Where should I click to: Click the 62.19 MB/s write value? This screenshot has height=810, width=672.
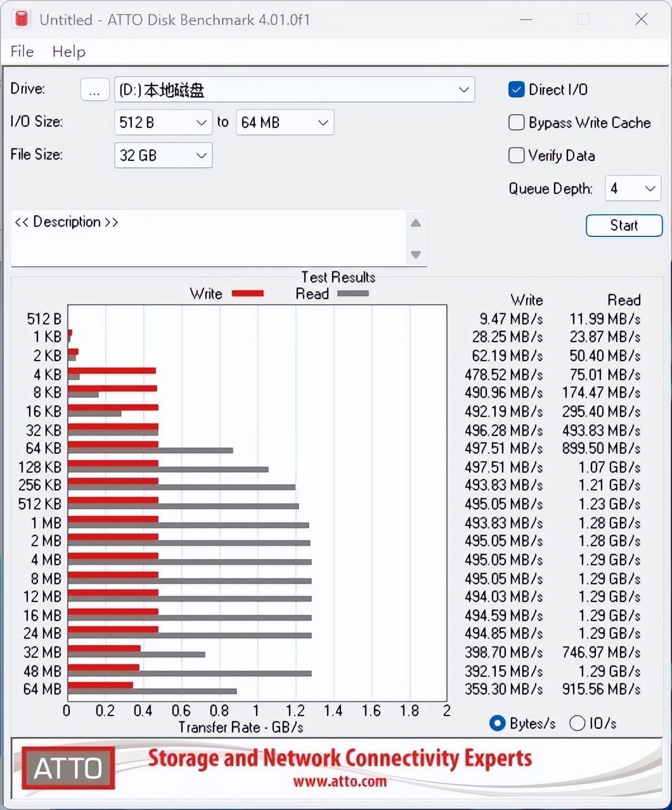click(x=507, y=356)
